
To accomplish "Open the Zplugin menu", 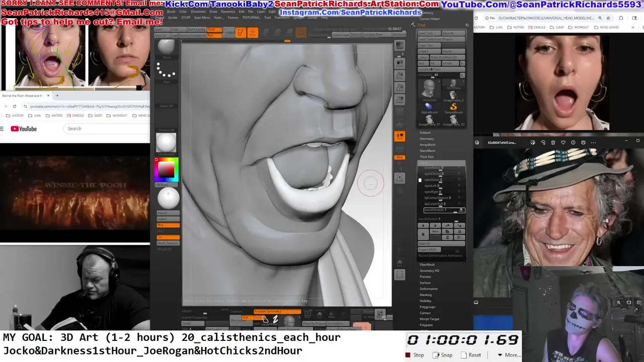I will click(x=298, y=18).
